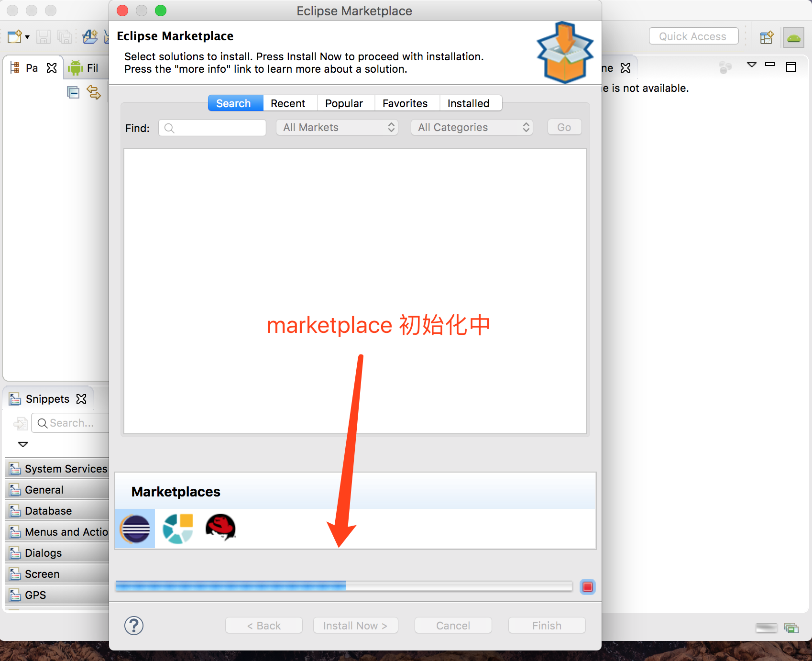812x661 pixels.
Task: Click the Find search input field
Action: (x=212, y=128)
